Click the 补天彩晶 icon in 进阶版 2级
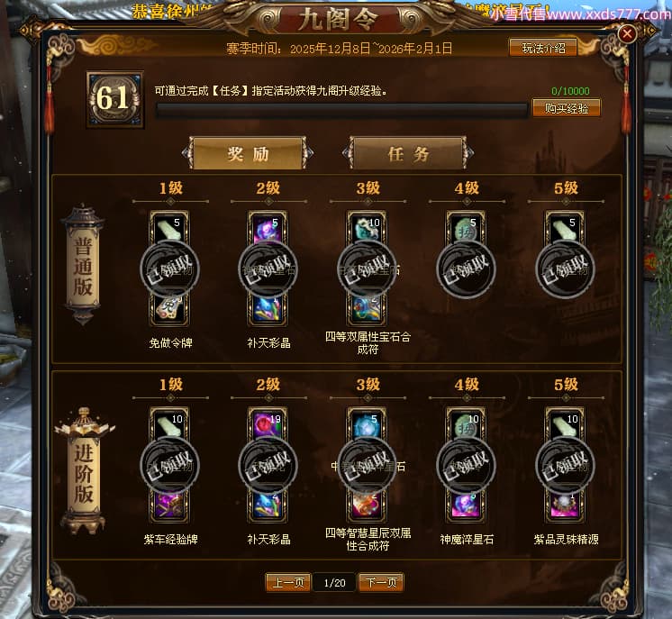This screenshot has width=672, height=619. pos(268,505)
